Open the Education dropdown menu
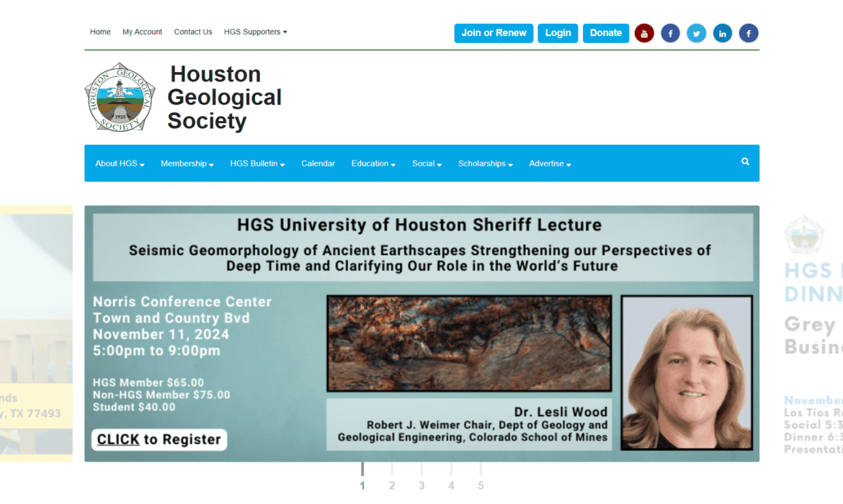This screenshot has width=843, height=504. pos(373,163)
